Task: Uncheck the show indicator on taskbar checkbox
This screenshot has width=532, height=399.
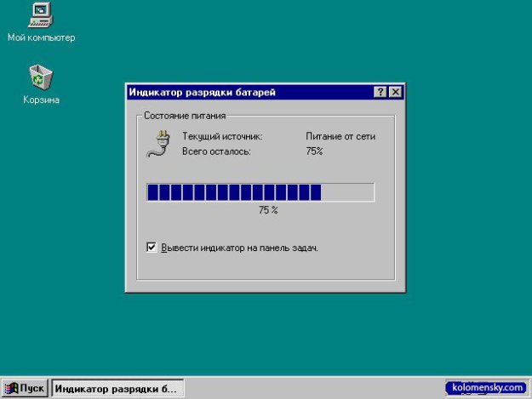Action: coord(152,248)
